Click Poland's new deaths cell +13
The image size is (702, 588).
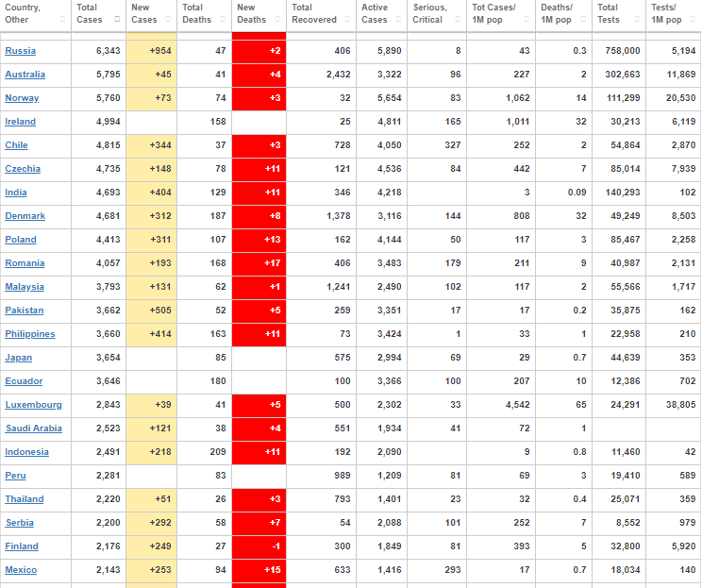259,240
